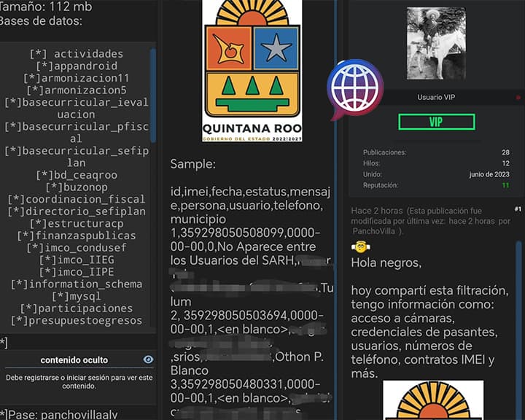This screenshot has width=525, height=420.
Task: Select the participaciones entry
Action: pyautogui.click(x=77, y=308)
